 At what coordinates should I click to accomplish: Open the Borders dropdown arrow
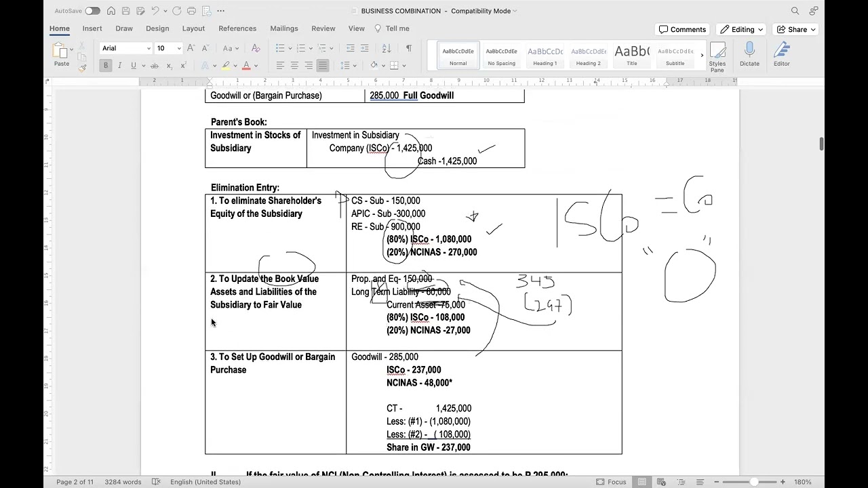point(405,65)
